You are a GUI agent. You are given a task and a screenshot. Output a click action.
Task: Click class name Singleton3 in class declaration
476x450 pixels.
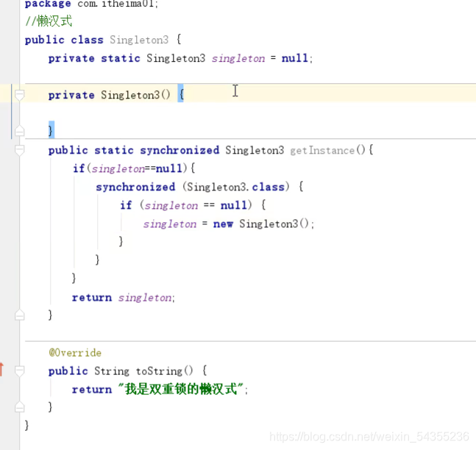pos(139,40)
